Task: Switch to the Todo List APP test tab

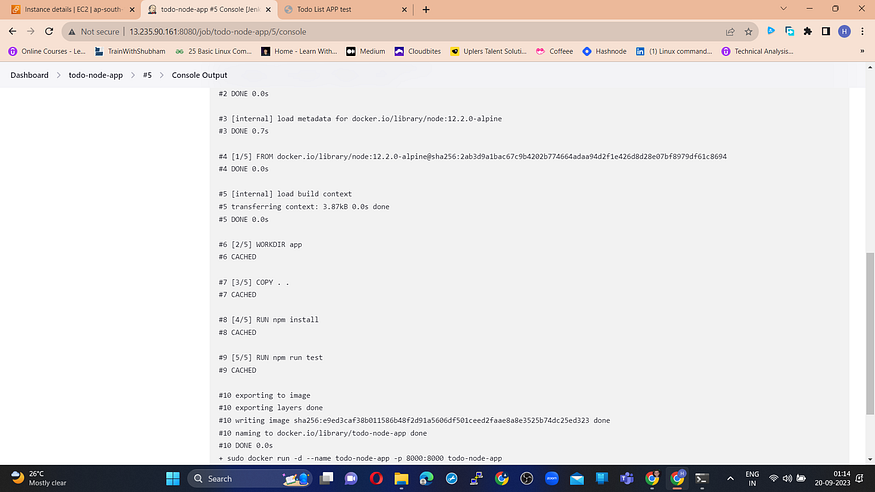Action: point(346,9)
